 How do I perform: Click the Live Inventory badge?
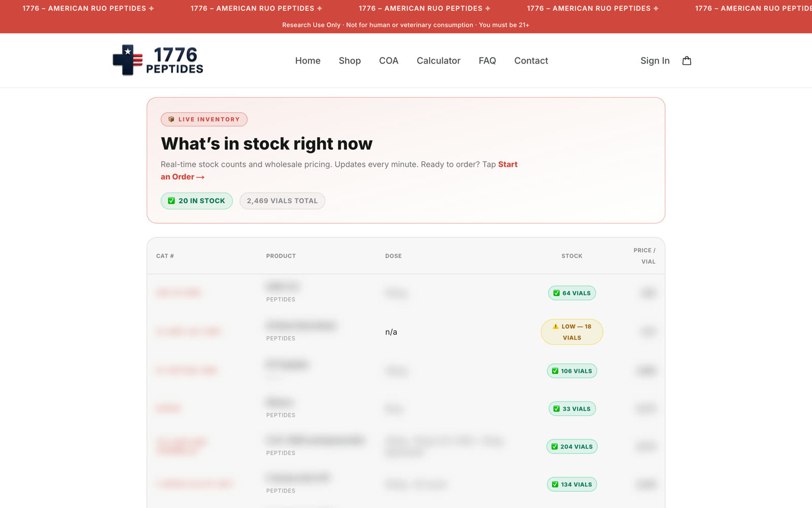[x=204, y=119]
